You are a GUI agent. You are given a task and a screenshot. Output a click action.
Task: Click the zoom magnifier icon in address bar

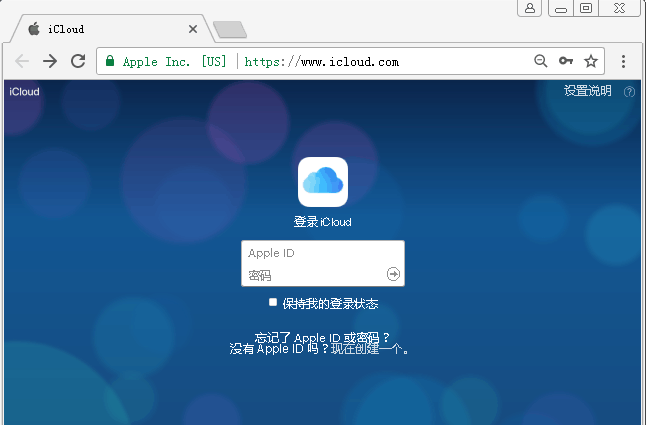541,61
